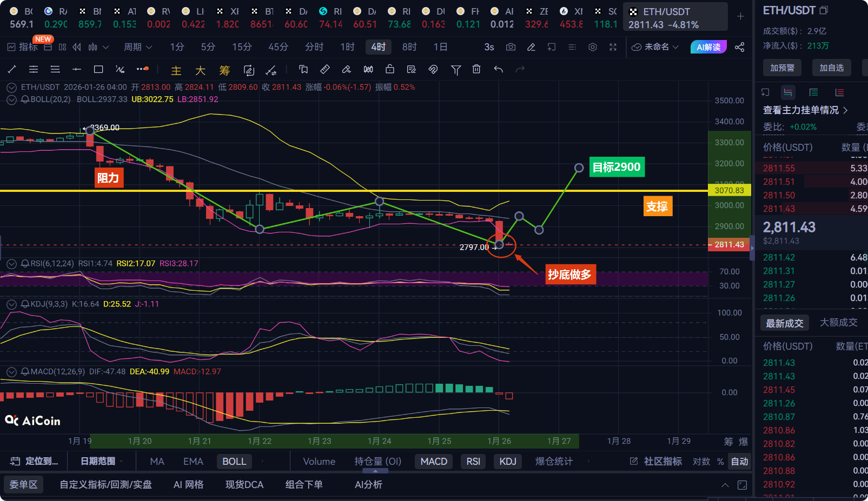Toggle the MACD indicator off
This screenshot has width=868, height=501.
point(434,462)
